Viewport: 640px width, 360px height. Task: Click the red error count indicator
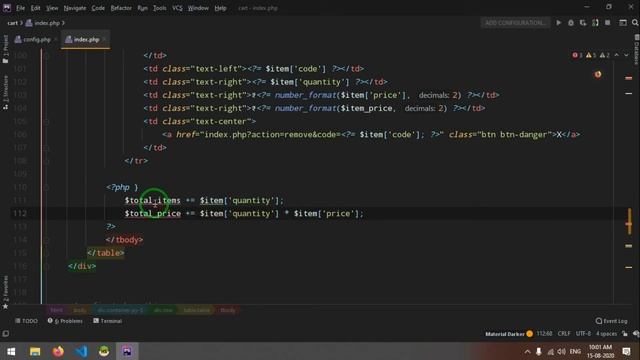pyautogui.click(x=577, y=55)
